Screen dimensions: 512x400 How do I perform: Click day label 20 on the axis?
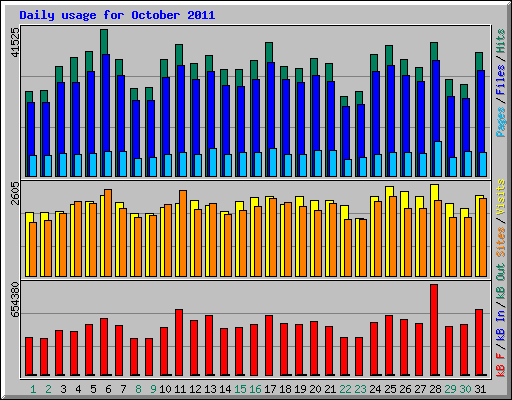pos(315,389)
